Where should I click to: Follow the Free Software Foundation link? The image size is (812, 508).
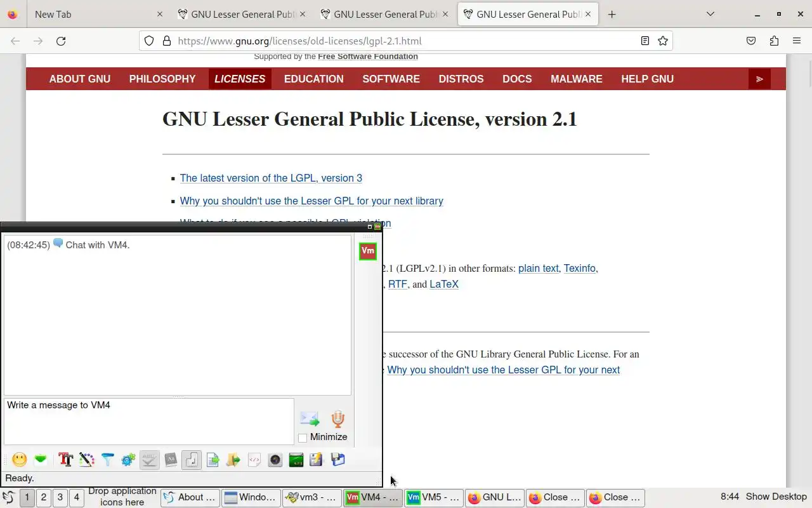(x=368, y=57)
